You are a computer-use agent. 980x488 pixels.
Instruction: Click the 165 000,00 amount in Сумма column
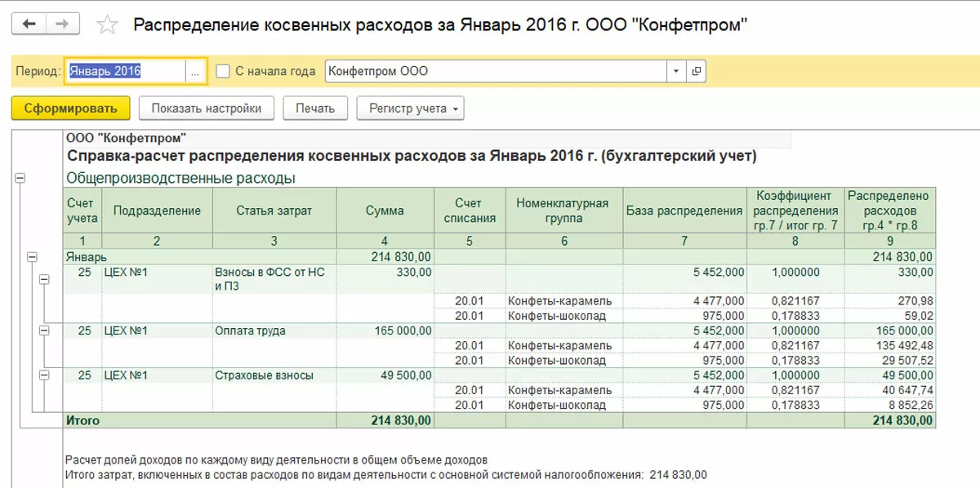point(403,331)
